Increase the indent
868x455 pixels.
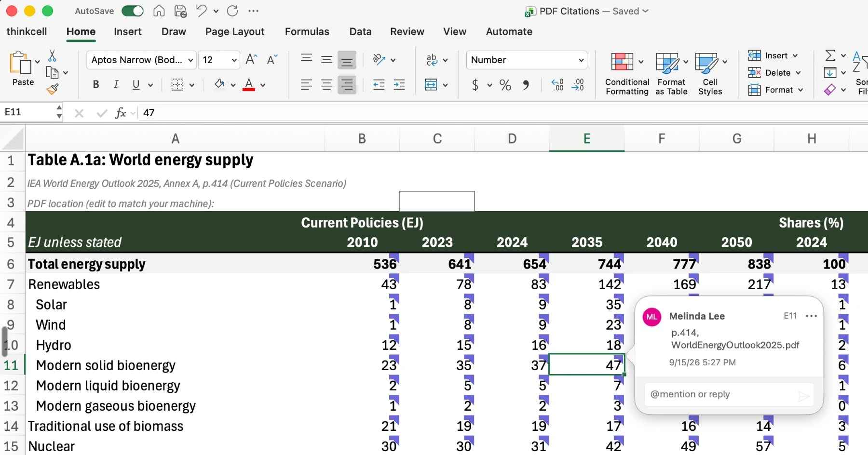399,85
